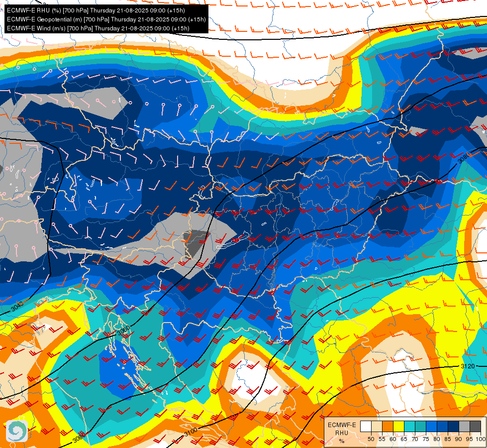
Task: Click legend tick value 95
Action: pos(469,439)
